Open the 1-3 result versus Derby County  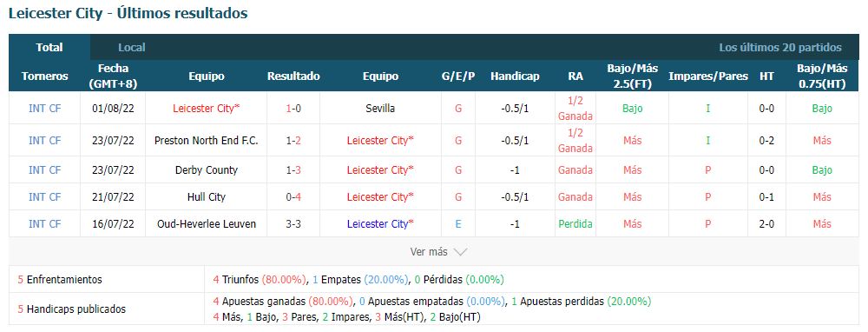click(293, 170)
